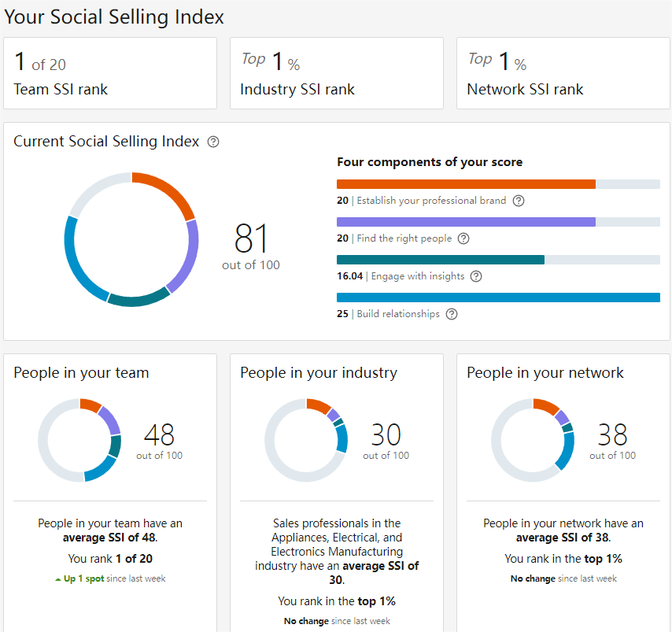Click the Network SSI rank card
The height and width of the screenshot is (632, 672).
tap(563, 73)
